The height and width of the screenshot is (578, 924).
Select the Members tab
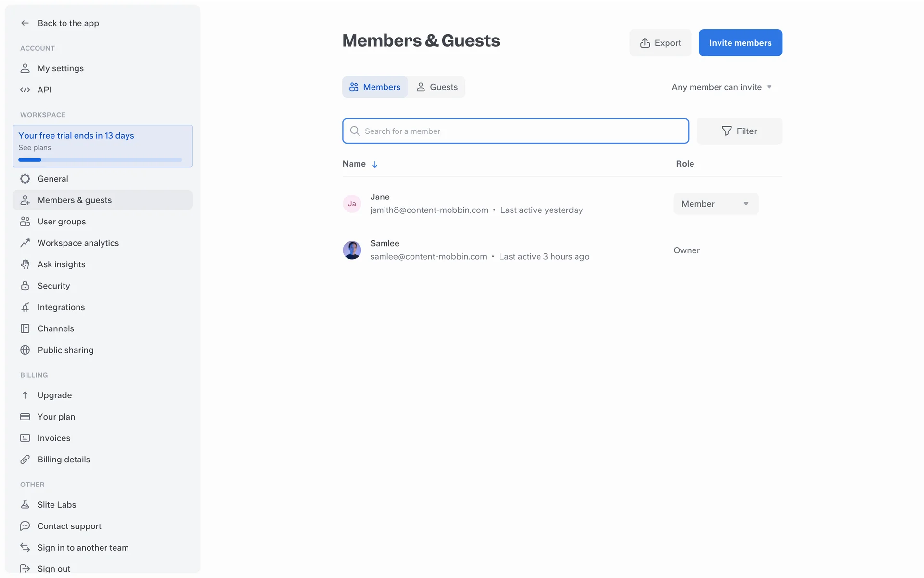(x=375, y=87)
